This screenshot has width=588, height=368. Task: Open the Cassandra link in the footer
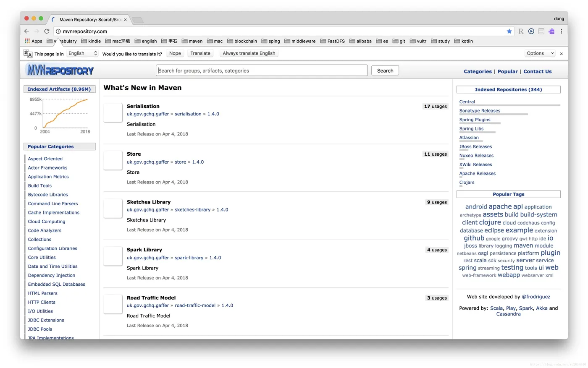508,314
